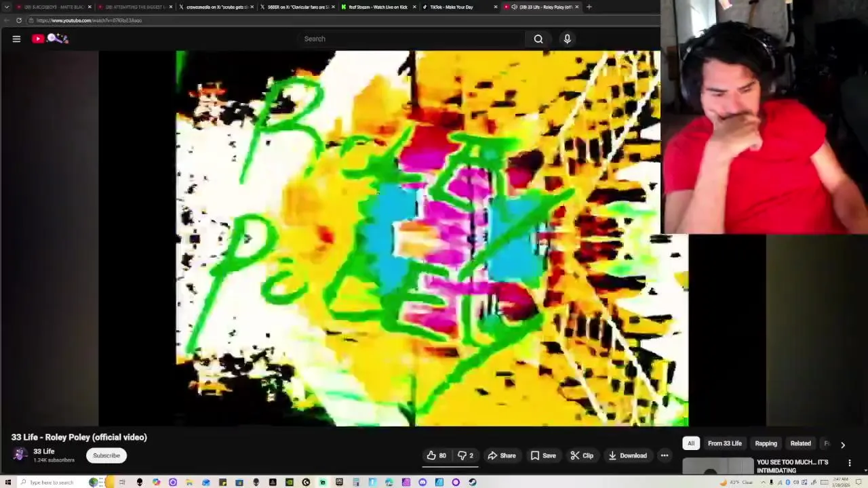The width and height of the screenshot is (868, 488).
Task: Open the clock and date flyout
Action: click(842, 482)
